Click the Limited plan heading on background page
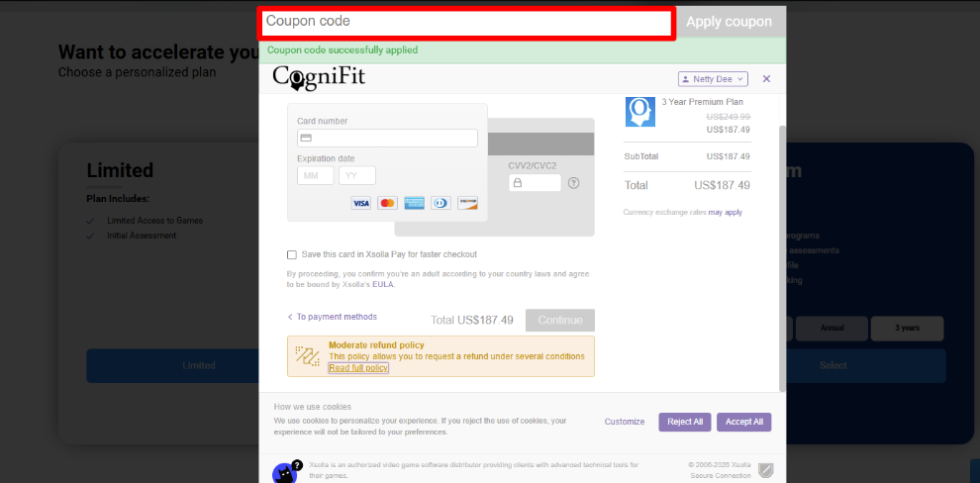This screenshot has height=483, width=980. [120, 170]
